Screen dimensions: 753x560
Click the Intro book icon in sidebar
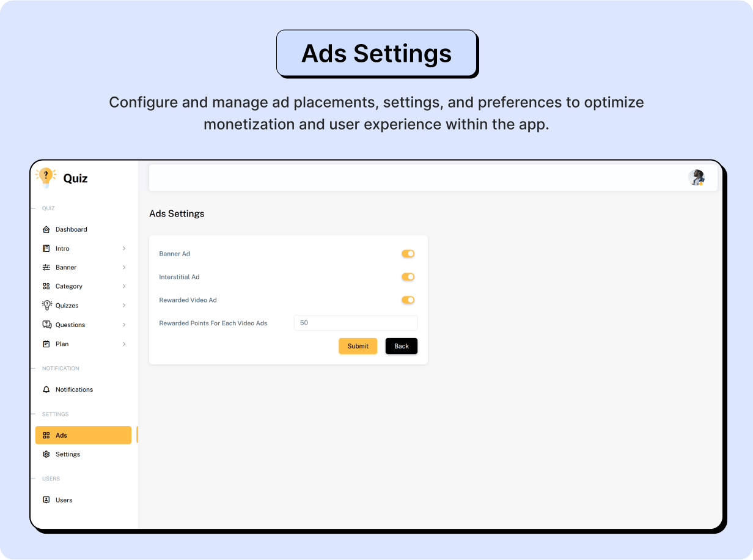pyautogui.click(x=46, y=248)
